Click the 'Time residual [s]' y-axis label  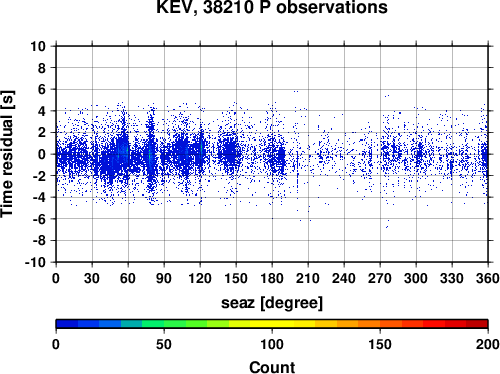[x=7, y=154]
